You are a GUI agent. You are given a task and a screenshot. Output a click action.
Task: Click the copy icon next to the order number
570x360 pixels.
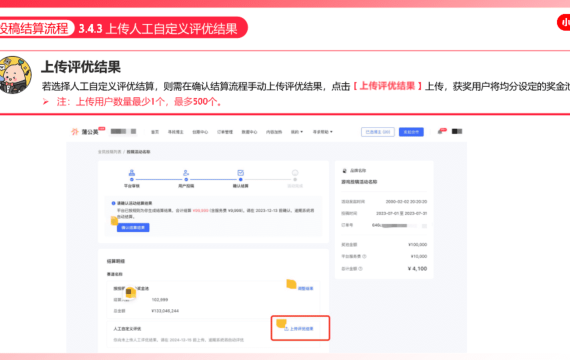point(424,226)
